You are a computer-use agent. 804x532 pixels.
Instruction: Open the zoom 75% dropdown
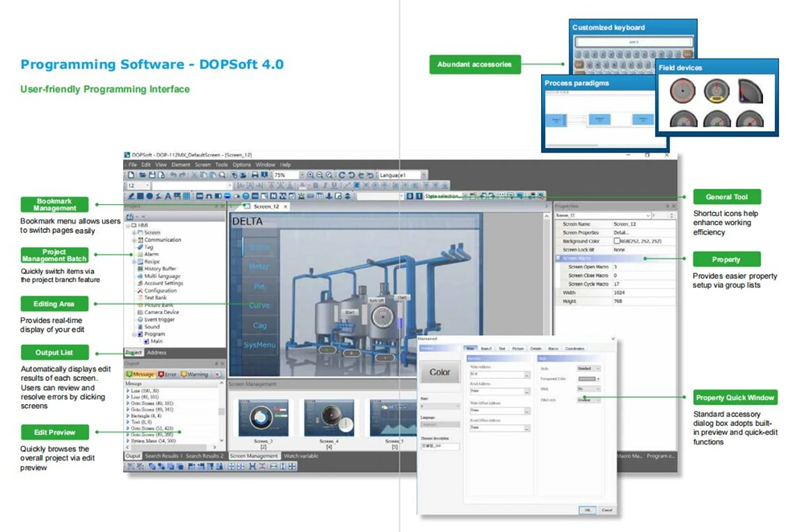pyautogui.click(x=301, y=174)
